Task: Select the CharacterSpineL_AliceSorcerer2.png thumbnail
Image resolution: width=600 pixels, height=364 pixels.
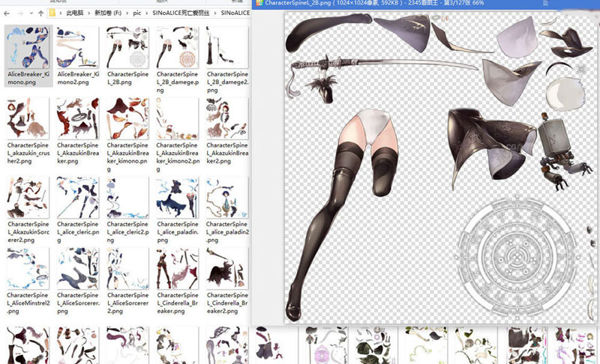Action: pyautogui.click(x=127, y=268)
